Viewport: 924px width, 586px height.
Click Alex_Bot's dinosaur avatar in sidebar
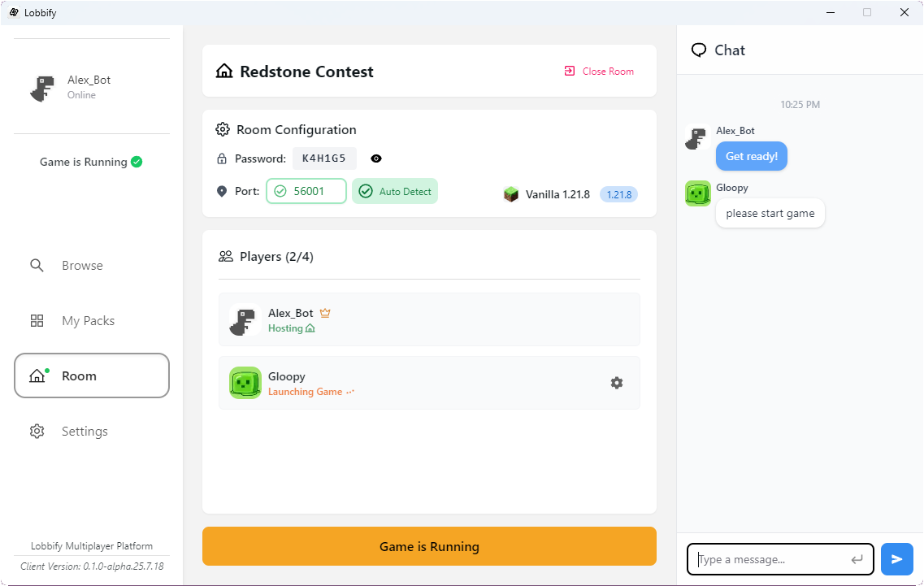(x=42, y=88)
